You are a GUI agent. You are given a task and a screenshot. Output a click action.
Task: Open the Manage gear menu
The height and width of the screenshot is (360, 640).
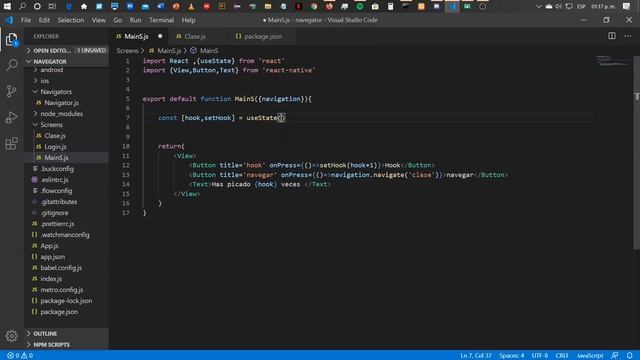click(x=11, y=336)
